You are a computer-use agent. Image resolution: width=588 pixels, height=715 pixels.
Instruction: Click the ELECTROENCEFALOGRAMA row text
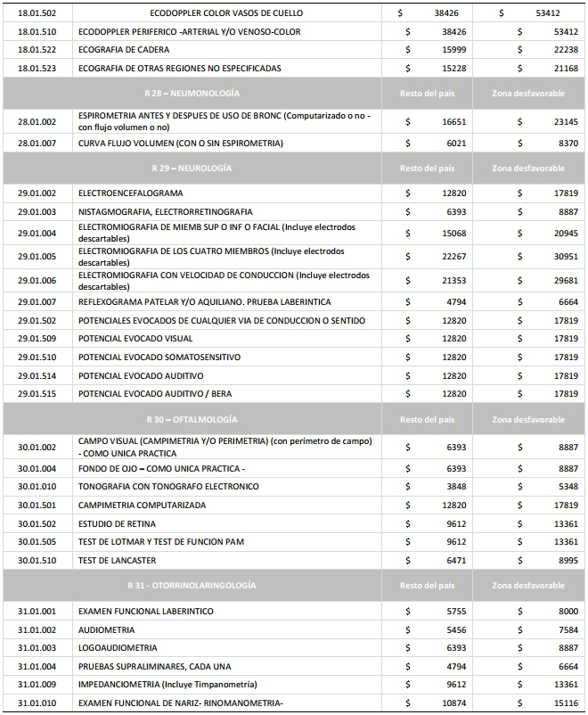[130, 193]
